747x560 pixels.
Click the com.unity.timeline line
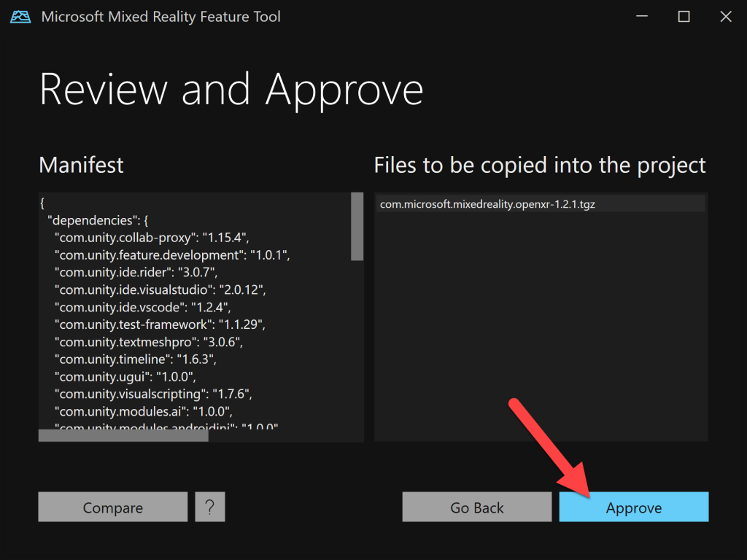[135, 359]
